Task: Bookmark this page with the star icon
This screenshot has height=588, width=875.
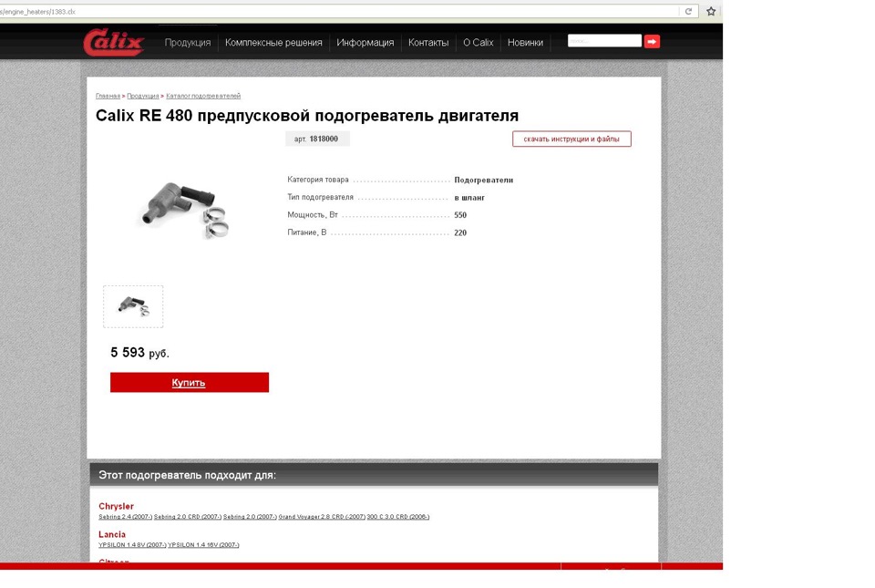Action: 711,11
